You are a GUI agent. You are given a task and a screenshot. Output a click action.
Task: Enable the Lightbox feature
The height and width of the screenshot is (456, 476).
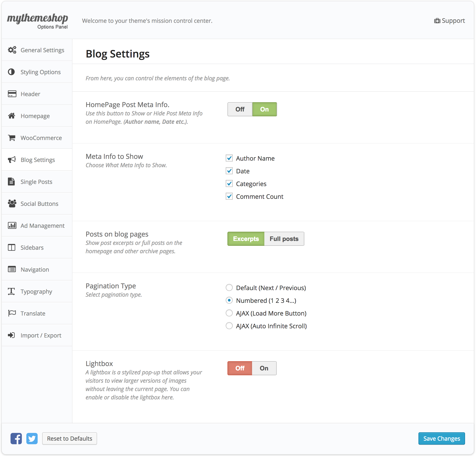(x=264, y=368)
